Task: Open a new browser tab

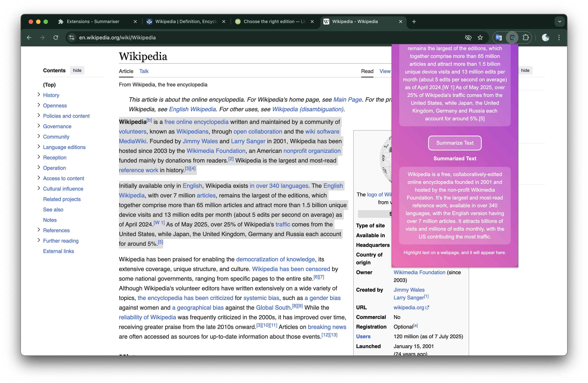Action: pyautogui.click(x=414, y=22)
